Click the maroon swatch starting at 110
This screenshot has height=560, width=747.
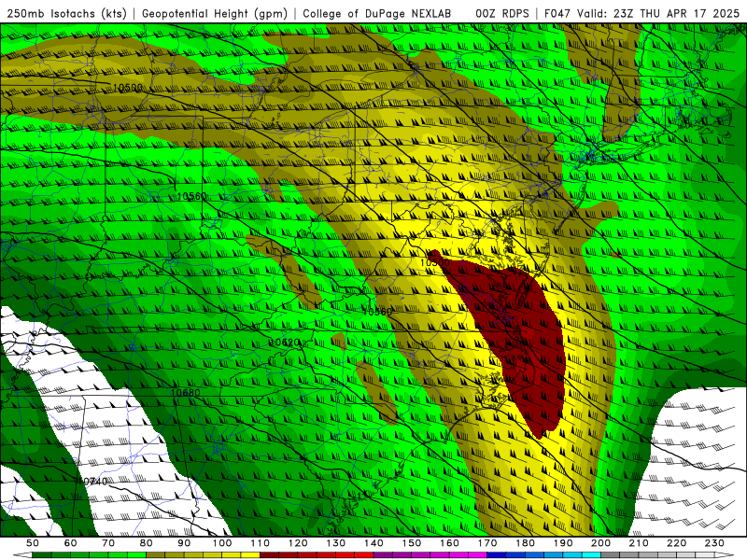269,555
